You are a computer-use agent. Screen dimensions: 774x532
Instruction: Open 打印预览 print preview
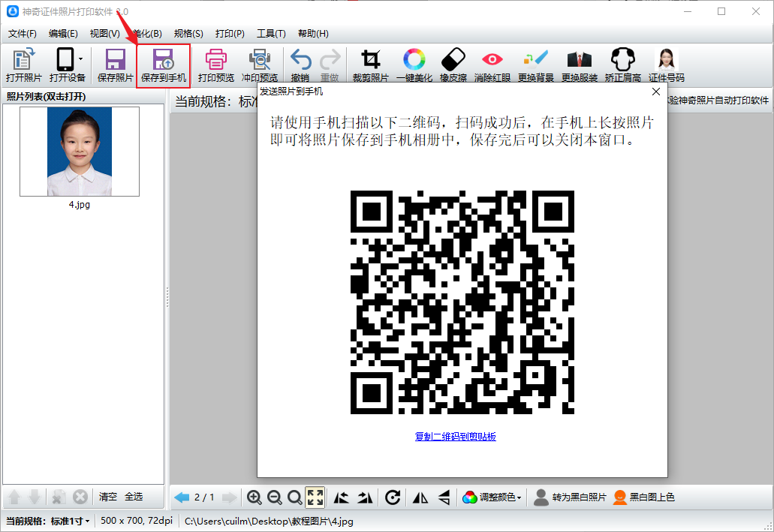(x=215, y=65)
